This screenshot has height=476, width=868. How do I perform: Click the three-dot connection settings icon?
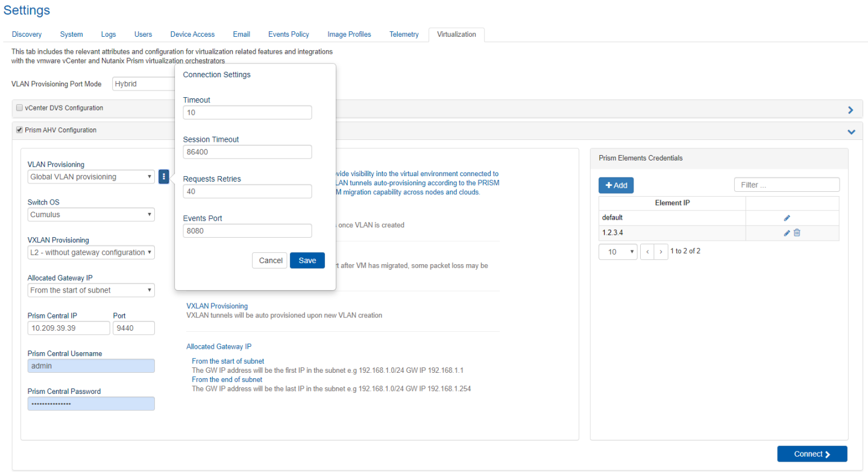coord(163,177)
